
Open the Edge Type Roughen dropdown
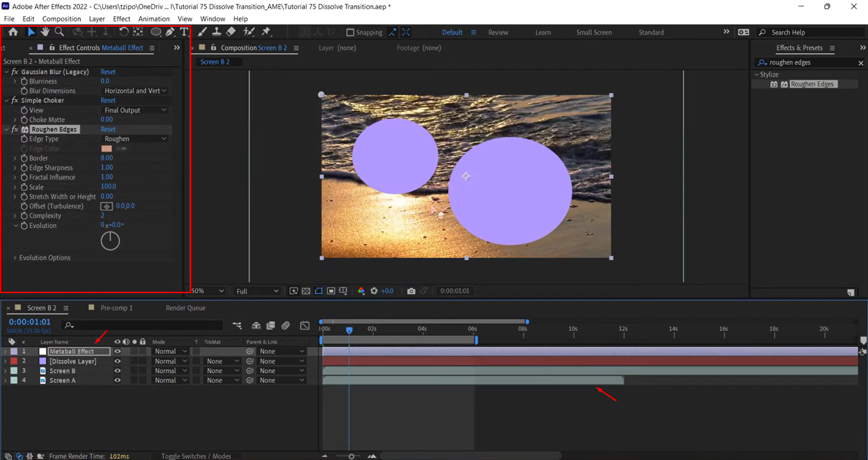coord(134,138)
